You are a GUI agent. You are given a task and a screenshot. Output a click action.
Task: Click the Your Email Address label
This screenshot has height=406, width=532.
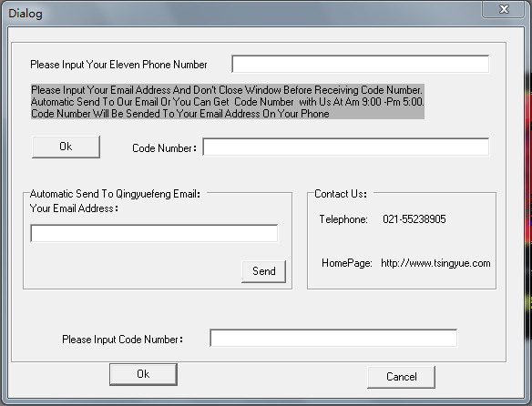[x=74, y=208]
